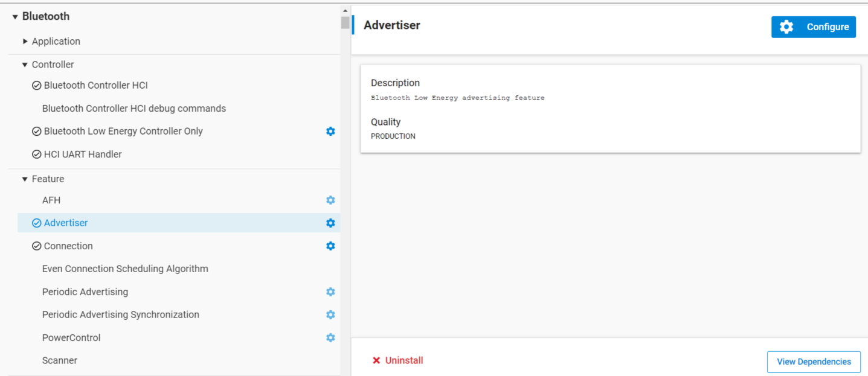The width and height of the screenshot is (868, 376).
Task: Expand the Application category
Action: tap(25, 42)
